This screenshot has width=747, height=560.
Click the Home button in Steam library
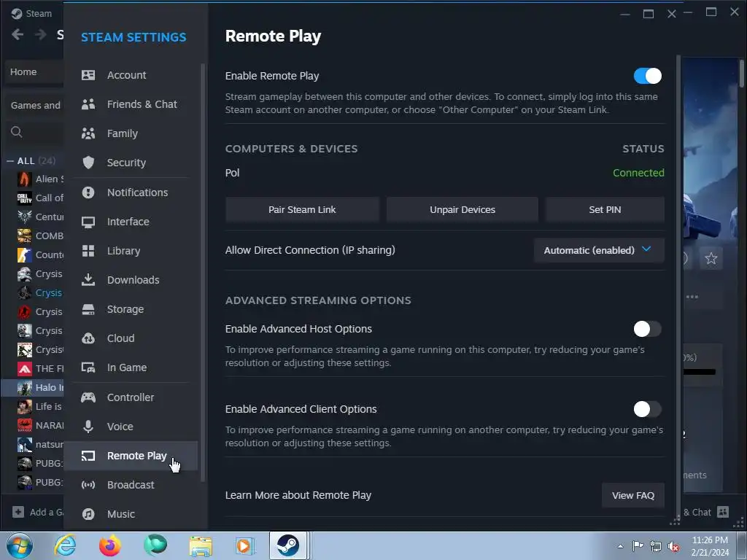34,72
